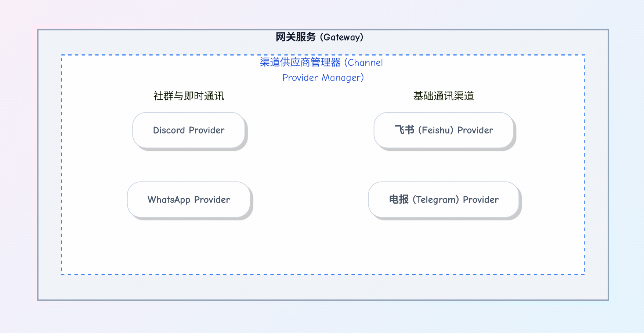Select the Discord Provider node
644x333 pixels.
[x=188, y=130]
